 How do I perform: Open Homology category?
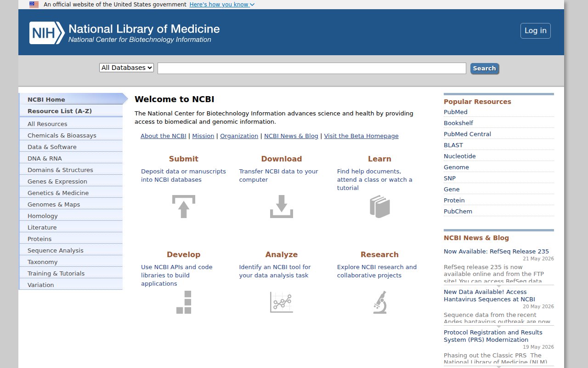click(x=71, y=216)
